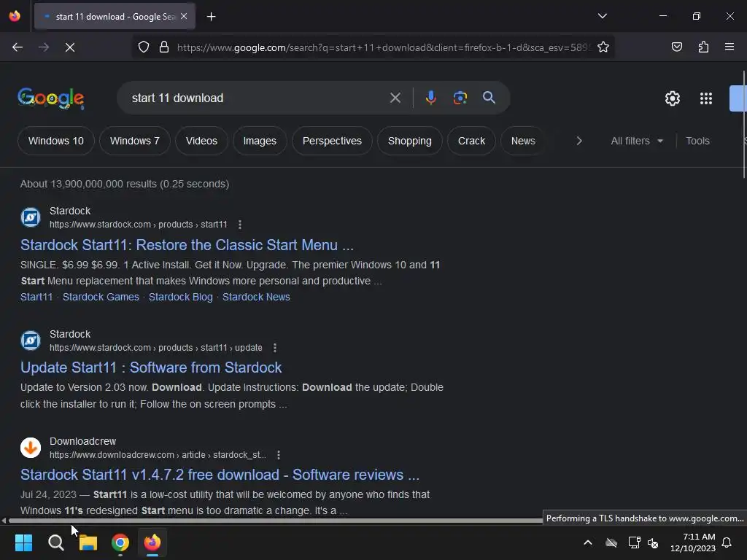The image size is (747, 560).
Task: Open the Firefox extensions menu
Action: [703, 47]
